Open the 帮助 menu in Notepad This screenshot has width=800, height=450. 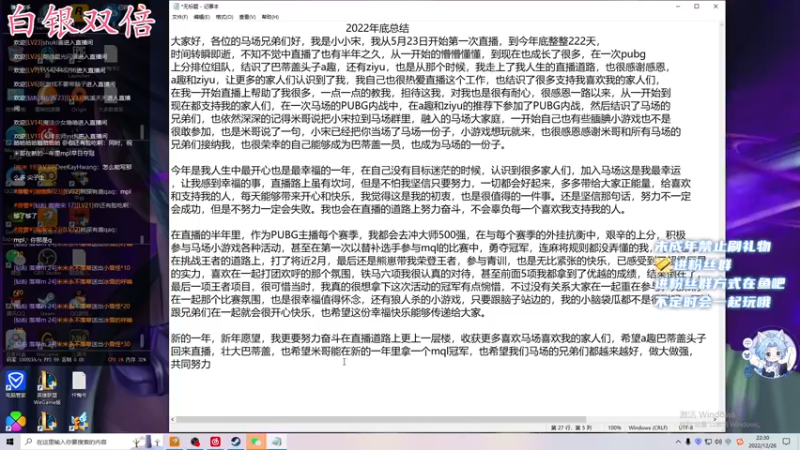[x=270, y=17]
